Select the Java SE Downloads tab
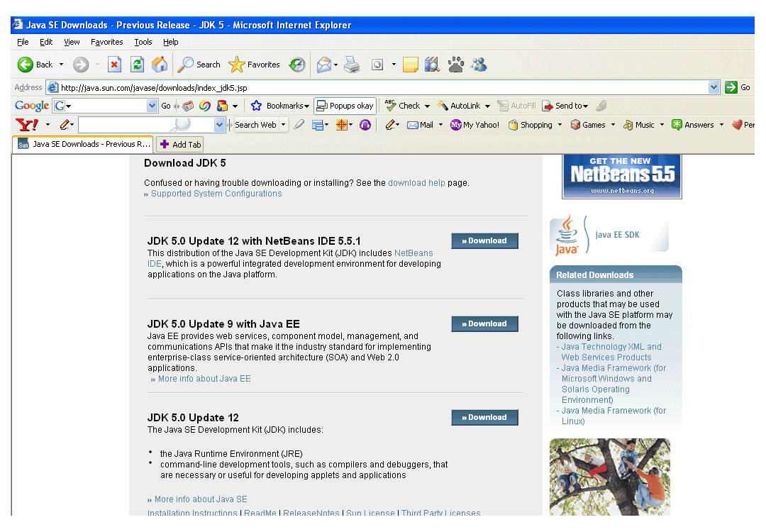This screenshot has width=766, height=532. pos(83,144)
